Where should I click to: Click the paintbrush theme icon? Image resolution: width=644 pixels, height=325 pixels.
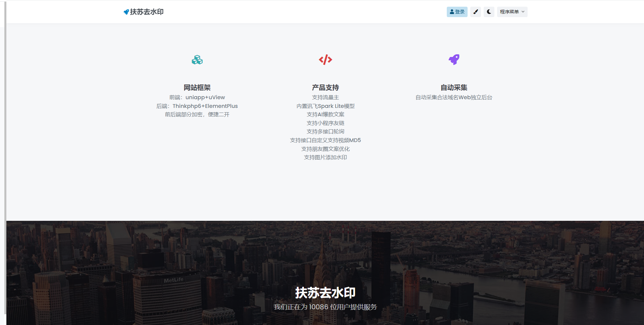coord(475,12)
